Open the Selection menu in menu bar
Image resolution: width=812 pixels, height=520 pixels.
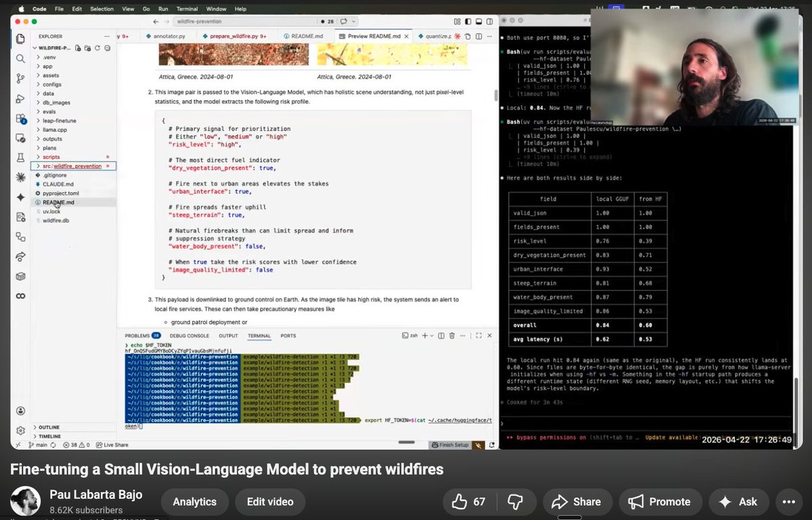point(101,9)
